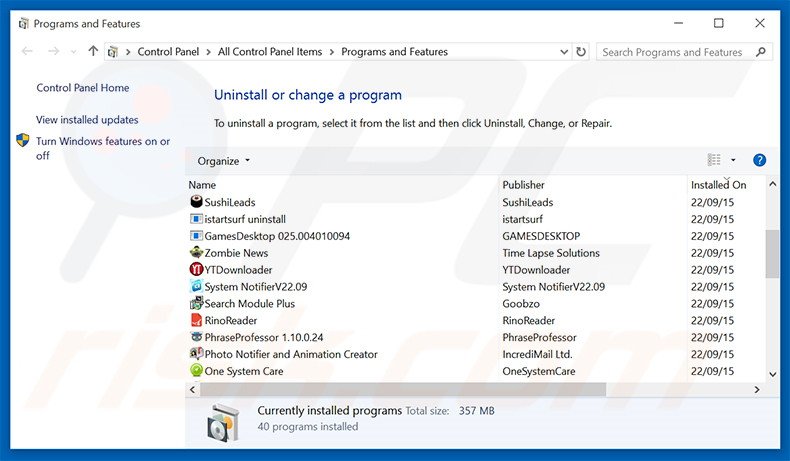This screenshot has height=461, width=790.
Task: Open Control Panel Home link
Action: click(83, 88)
